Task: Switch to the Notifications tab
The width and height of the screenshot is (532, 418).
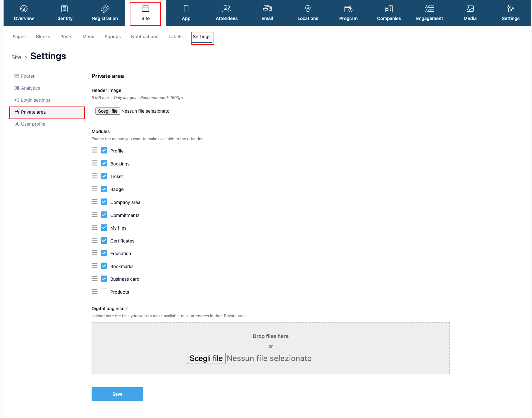Action: pos(145,37)
